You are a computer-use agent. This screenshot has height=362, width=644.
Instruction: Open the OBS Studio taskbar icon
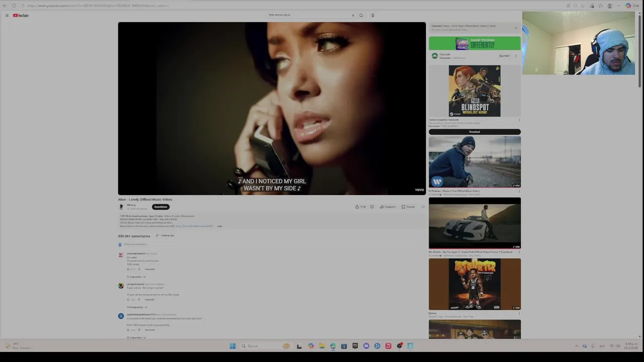pos(399,346)
